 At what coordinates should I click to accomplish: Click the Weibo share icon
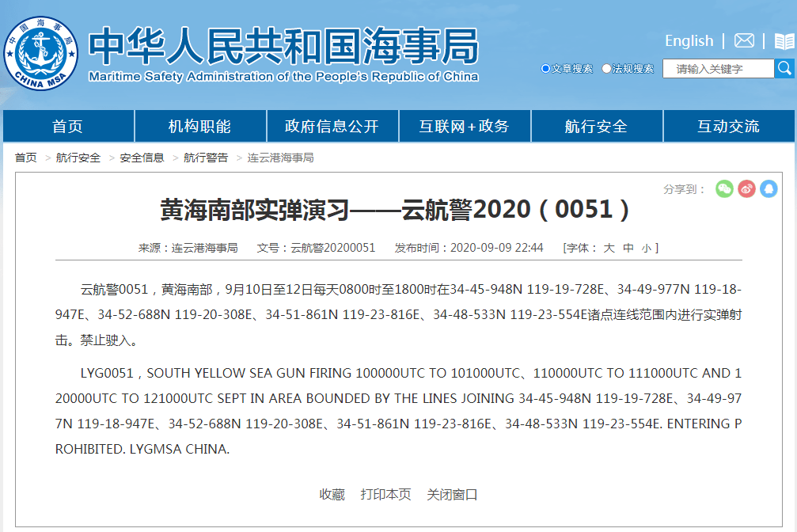746,190
